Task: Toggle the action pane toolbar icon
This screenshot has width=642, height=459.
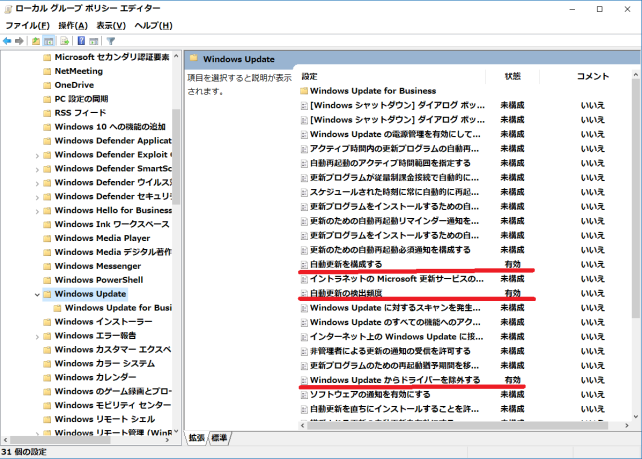Action: point(94,41)
